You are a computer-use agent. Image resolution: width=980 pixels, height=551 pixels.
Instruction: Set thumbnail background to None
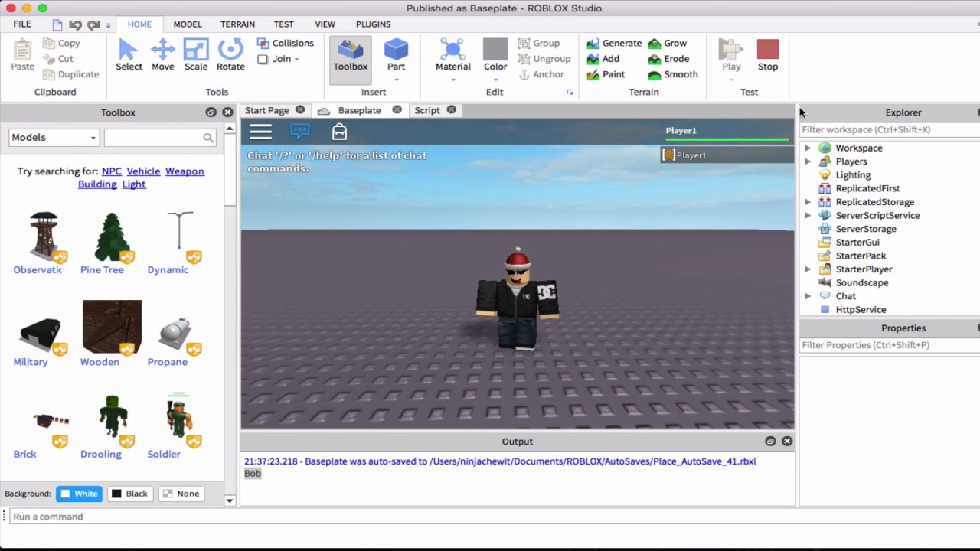(181, 494)
